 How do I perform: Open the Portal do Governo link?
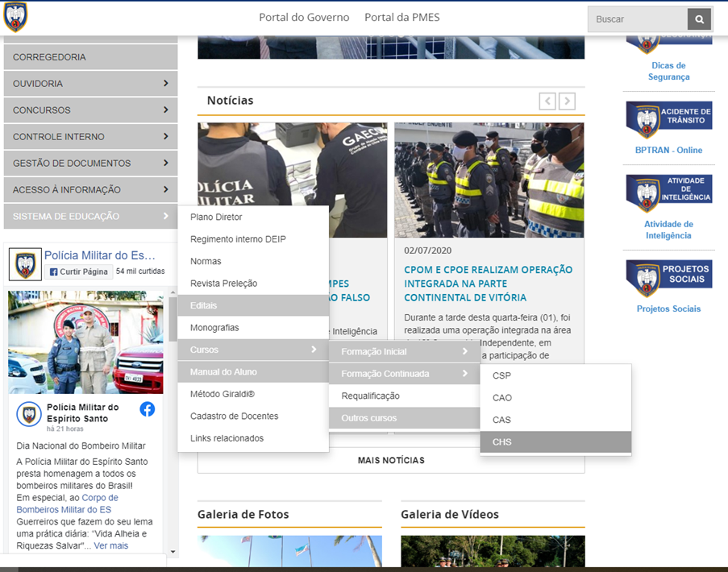(x=304, y=18)
